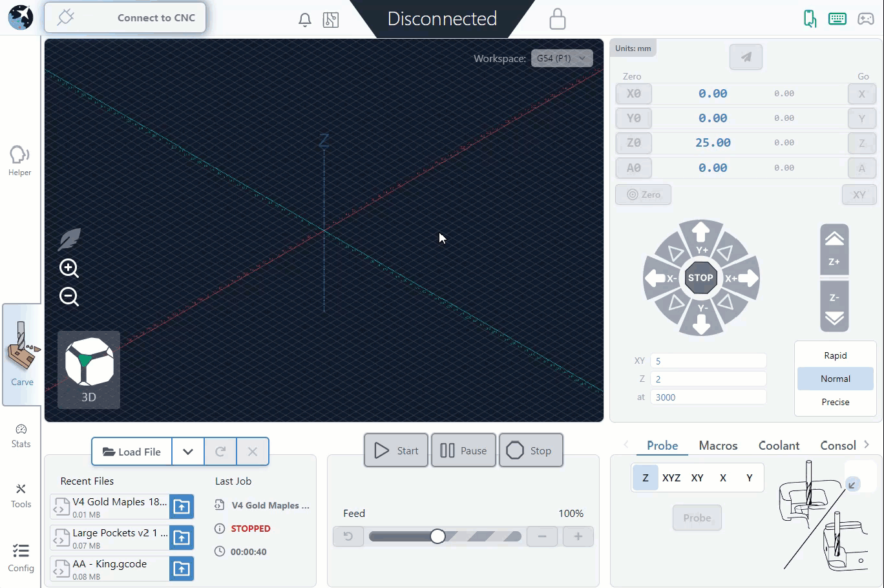Viewport: 884px width, 588px height.
Task: Jog X+ with the right arrow
Action: [741, 278]
